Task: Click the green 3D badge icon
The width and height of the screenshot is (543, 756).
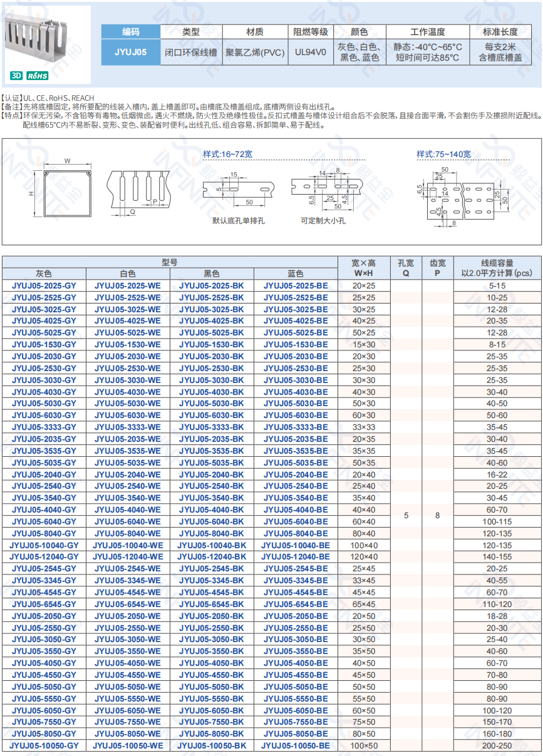Action: click(17, 75)
